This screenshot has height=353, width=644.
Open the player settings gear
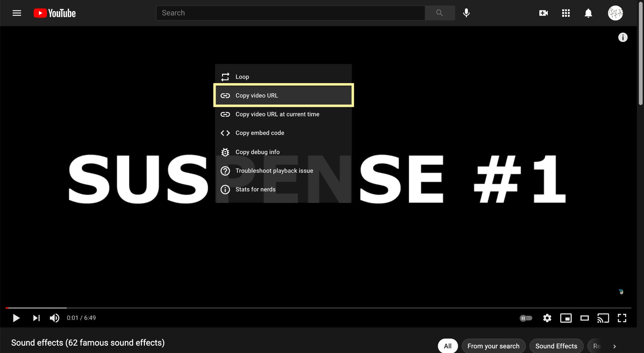pos(547,318)
